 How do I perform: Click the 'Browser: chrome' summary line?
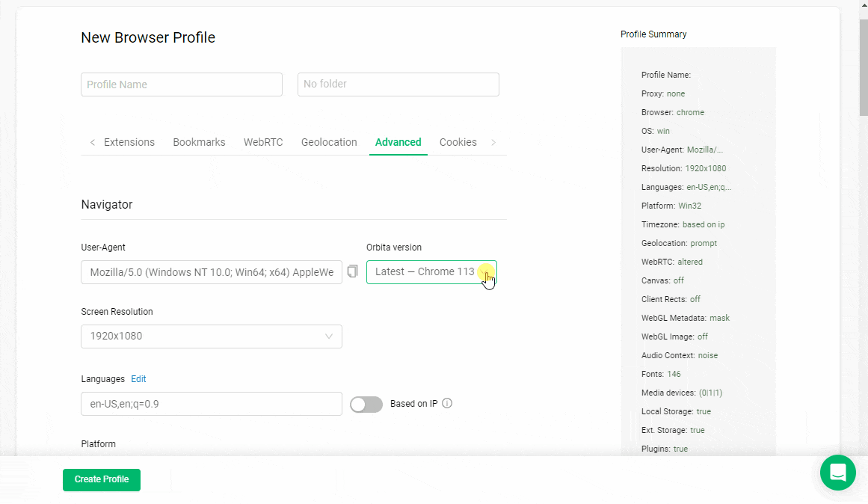click(x=673, y=112)
